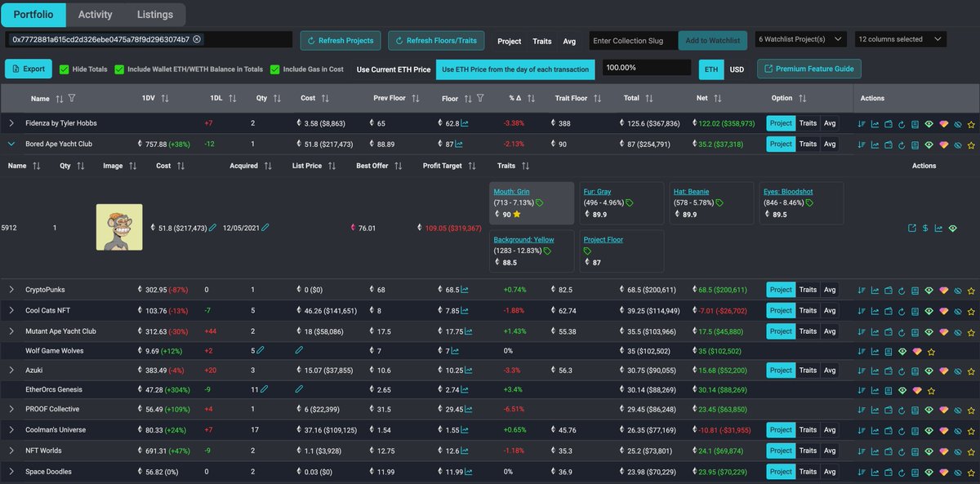Click Avg option in NFT Worlds row

point(830,451)
